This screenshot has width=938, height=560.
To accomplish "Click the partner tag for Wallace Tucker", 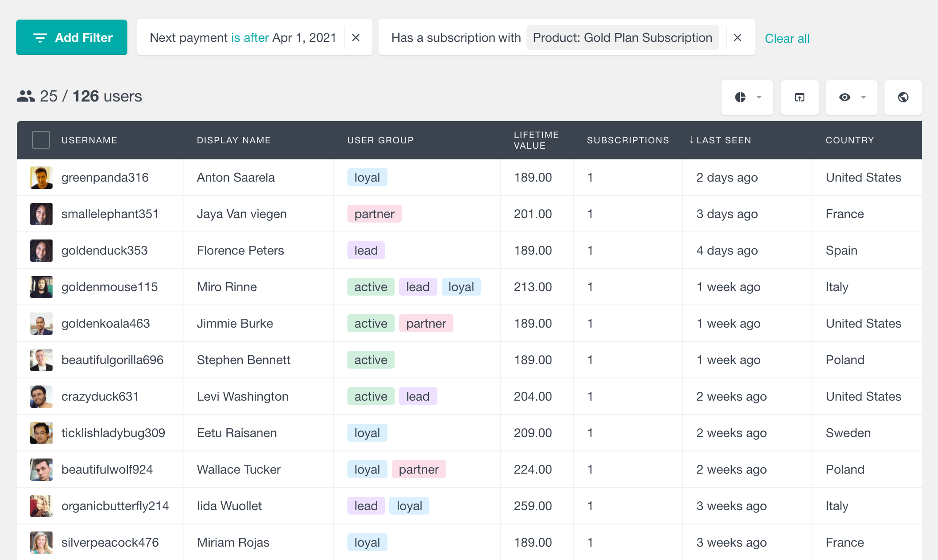I will coord(419,469).
